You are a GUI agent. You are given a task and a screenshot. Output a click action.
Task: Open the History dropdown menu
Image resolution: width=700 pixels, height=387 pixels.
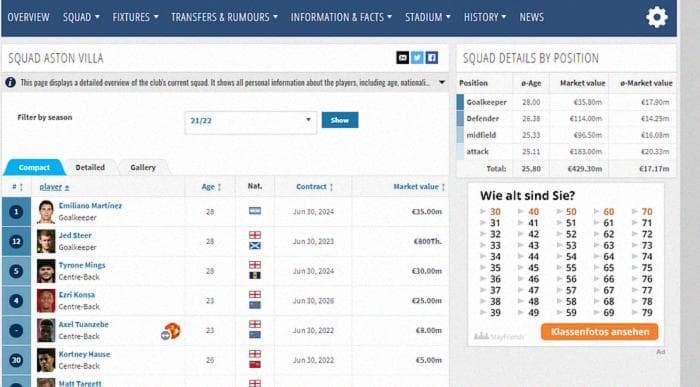(485, 17)
